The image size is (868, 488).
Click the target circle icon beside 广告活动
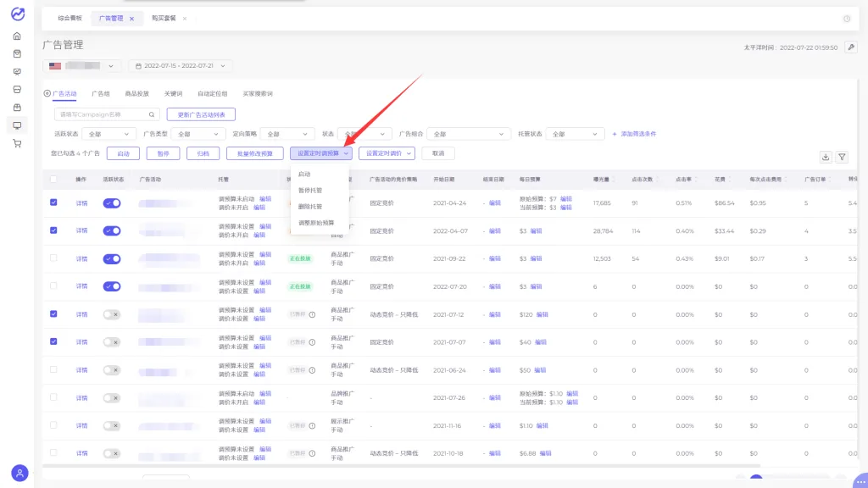click(47, 93)
